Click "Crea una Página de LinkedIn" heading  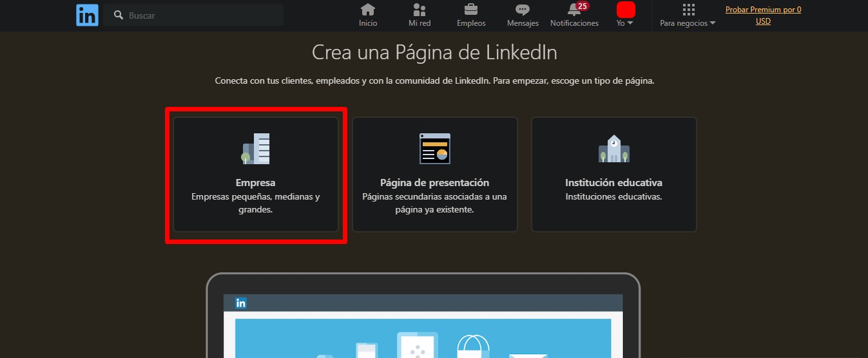pyautogui.click(x=434, y=52)
